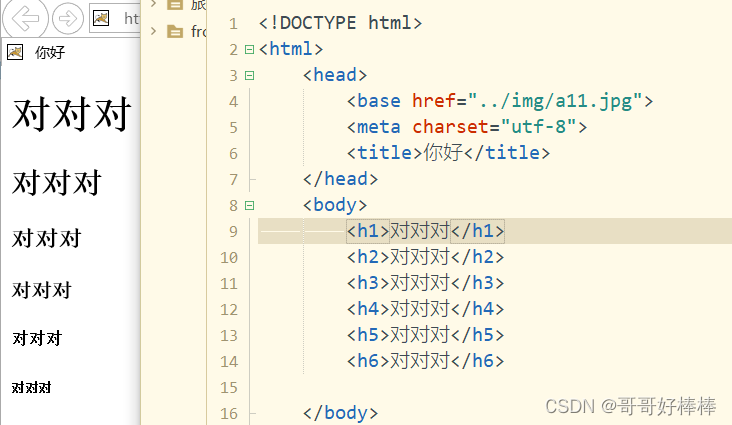The height and width of the screenshot is (425, 732).
Task: Click the h3 heading 对对对 in browser
Action: 47,238
